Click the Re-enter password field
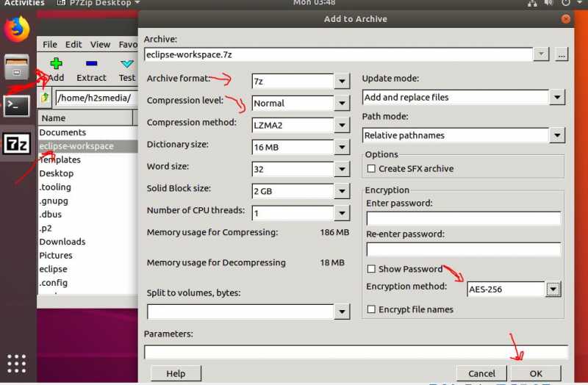The width and height of the screenshot is (588, 385). [464, 249]
